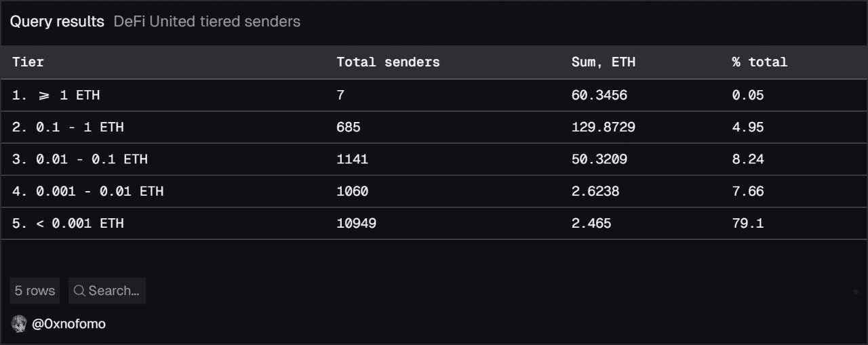
Task: Select the 0.001 - 0.01 ETH tier cell
Action: click(87, 191)
